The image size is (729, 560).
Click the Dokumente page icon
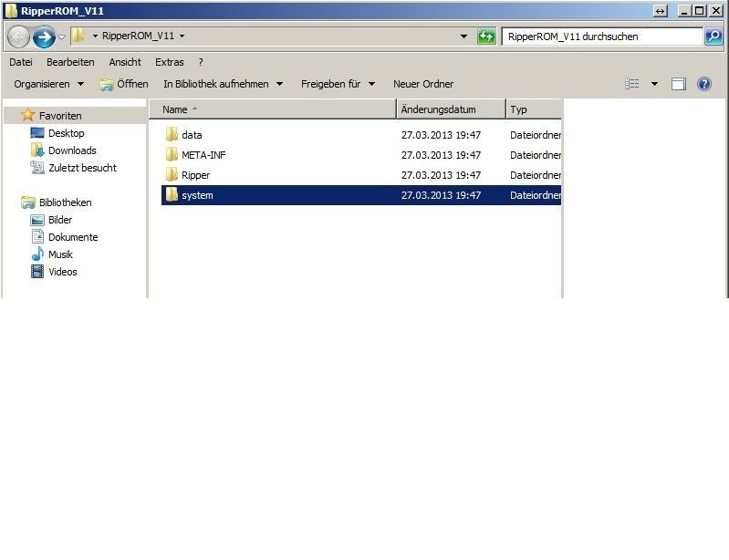click(x=37, y=236)
